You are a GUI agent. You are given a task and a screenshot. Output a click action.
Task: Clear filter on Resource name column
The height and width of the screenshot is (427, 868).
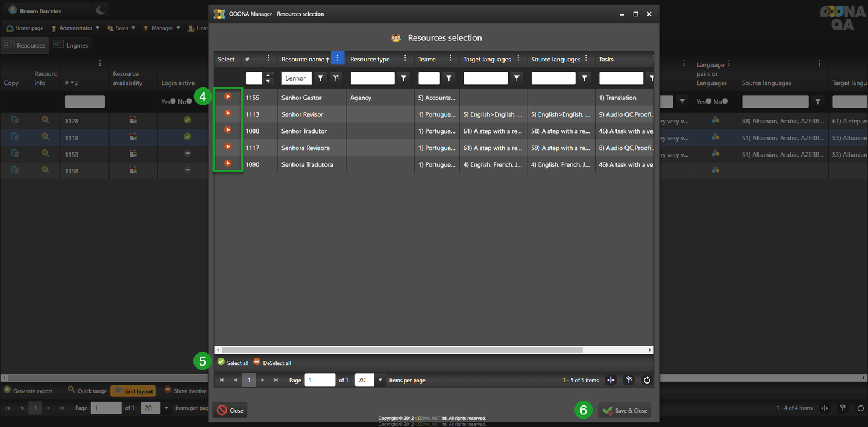[x=336, y=78]
